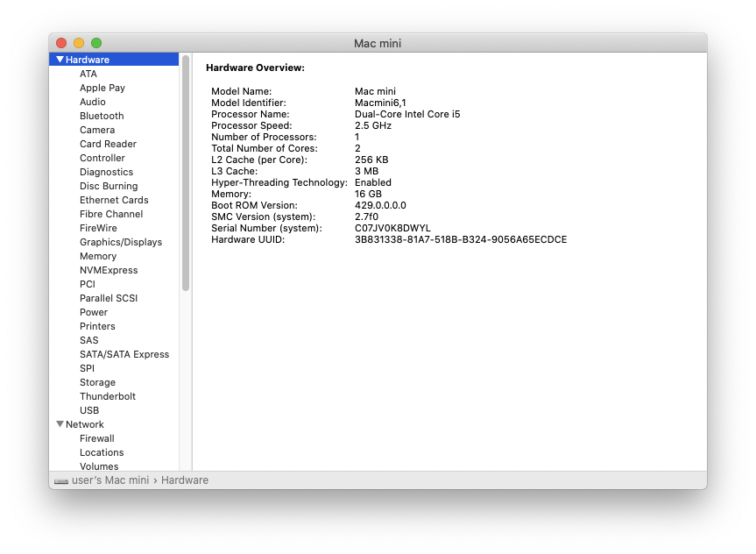Select ATA in the sidebar
Image resolution: width=756 pixels, height=554 pixels.
tap(88, 74)
